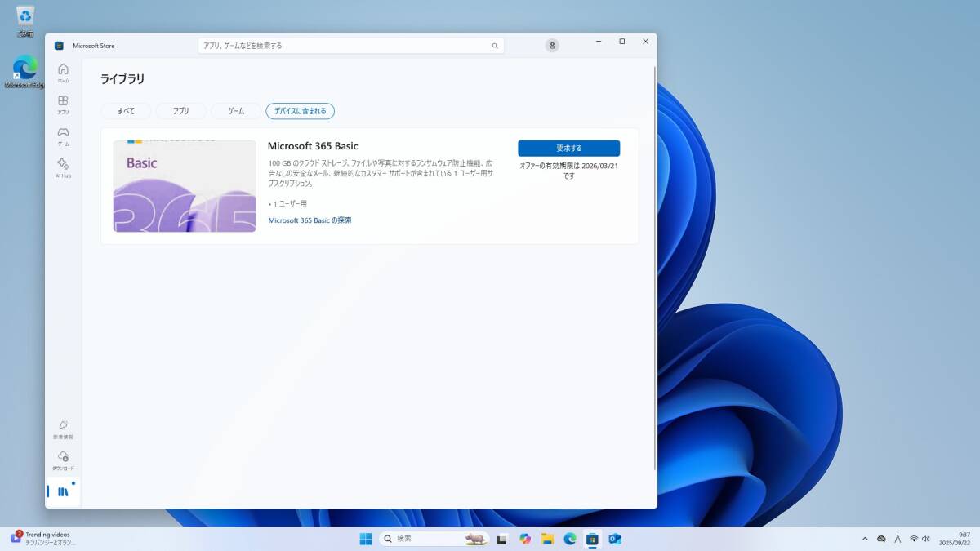Screen dimensions: 980x551
Task: Open Outlook from the taskbar
Action: point(615,539)
